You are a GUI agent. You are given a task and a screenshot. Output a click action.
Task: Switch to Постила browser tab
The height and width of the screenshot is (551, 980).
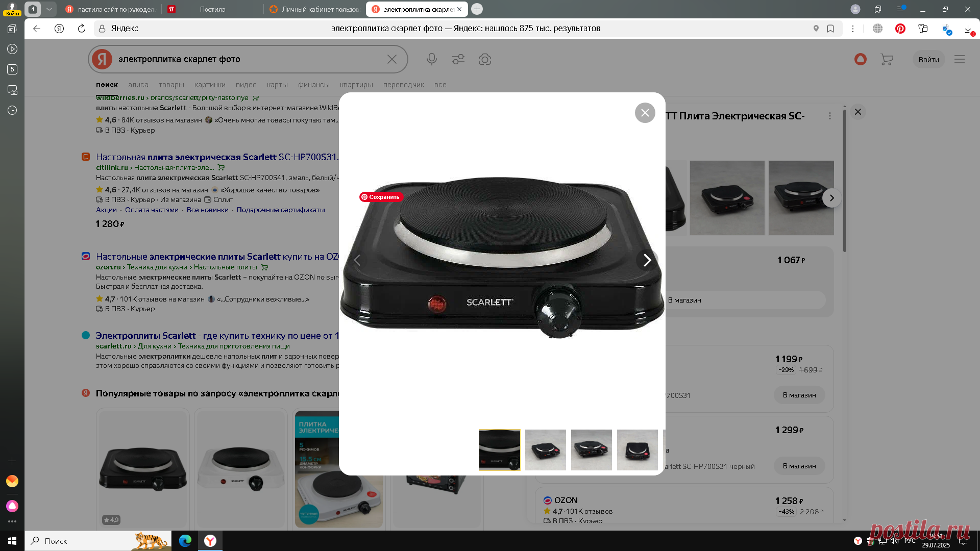tap(213, 9)
